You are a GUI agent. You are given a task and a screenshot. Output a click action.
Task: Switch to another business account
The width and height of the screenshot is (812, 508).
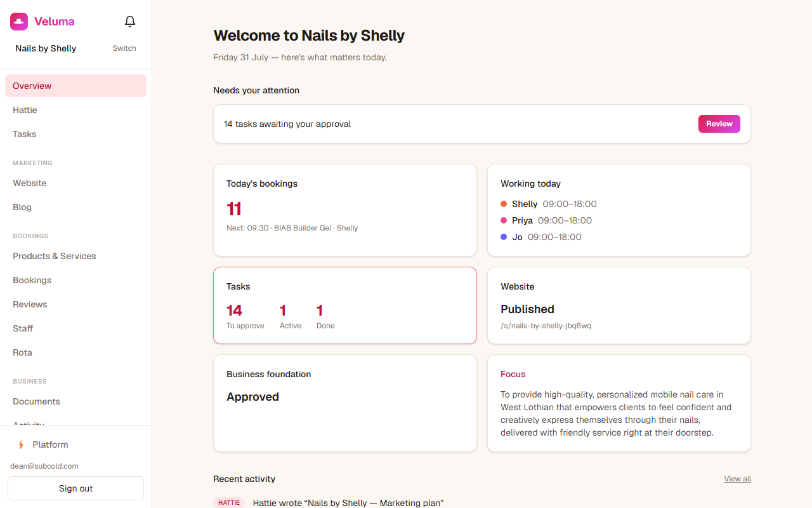pyautogui.click(x=124, y=48)
